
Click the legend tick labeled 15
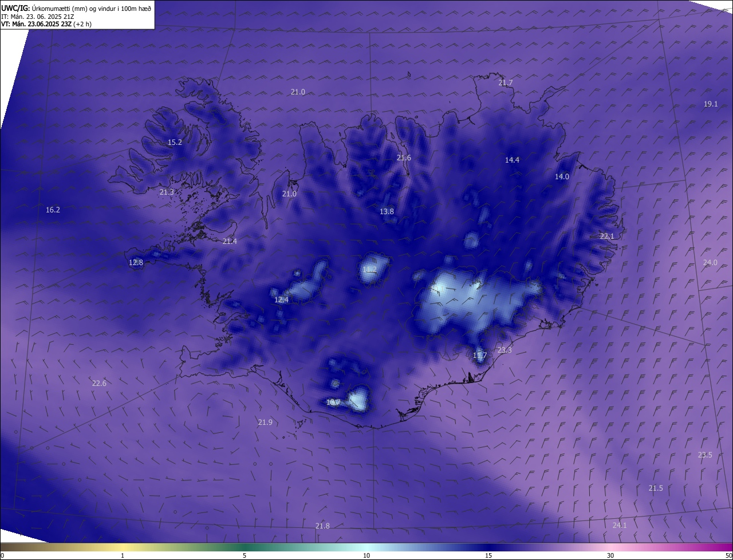click(x=488, y=555)
